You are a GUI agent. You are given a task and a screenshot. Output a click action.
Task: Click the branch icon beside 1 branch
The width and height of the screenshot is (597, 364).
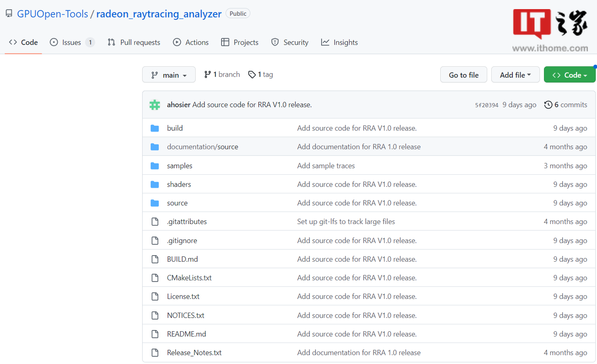tap(208, 75)
